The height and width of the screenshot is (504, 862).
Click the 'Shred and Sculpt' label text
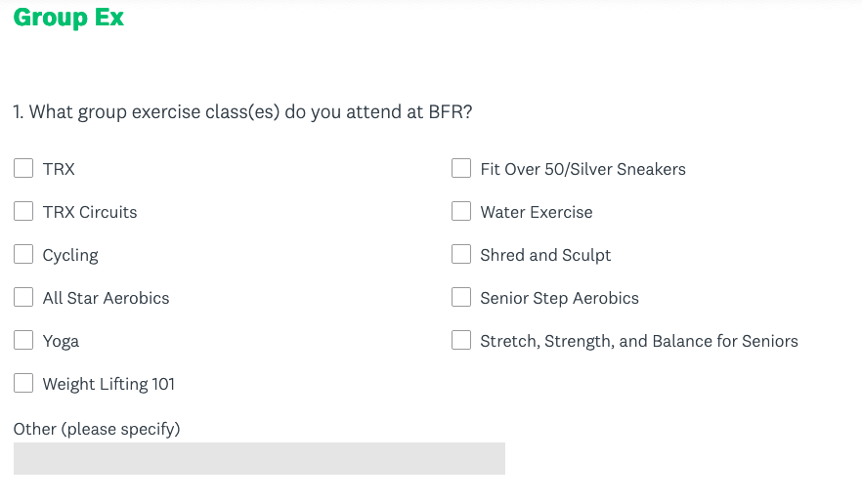tap(545, 256)
